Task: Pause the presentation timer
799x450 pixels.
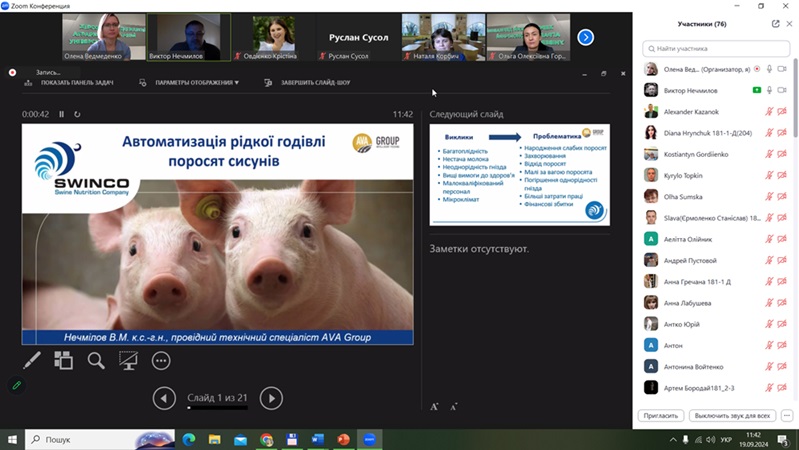Action: pyautogui.click(x=62, y=114)
